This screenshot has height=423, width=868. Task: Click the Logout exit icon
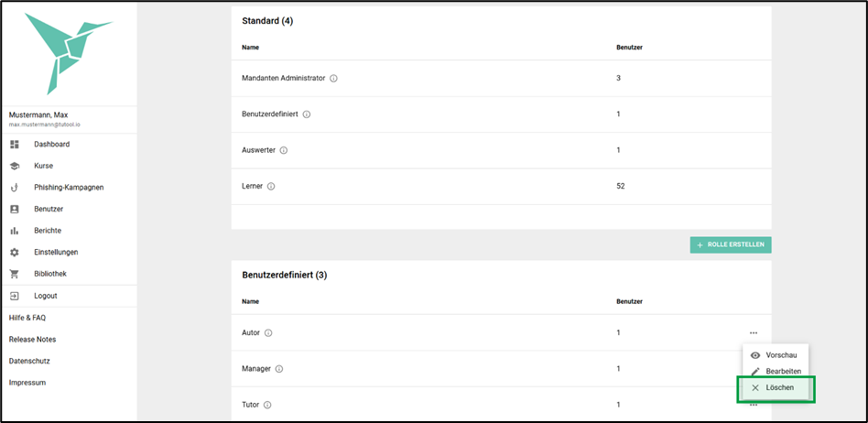point(15,297)
